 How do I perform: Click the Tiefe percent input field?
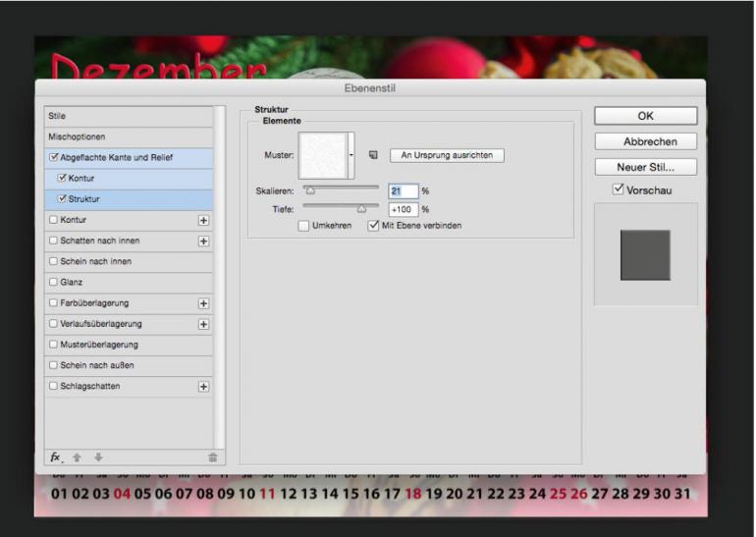click(x=404, y=209)
